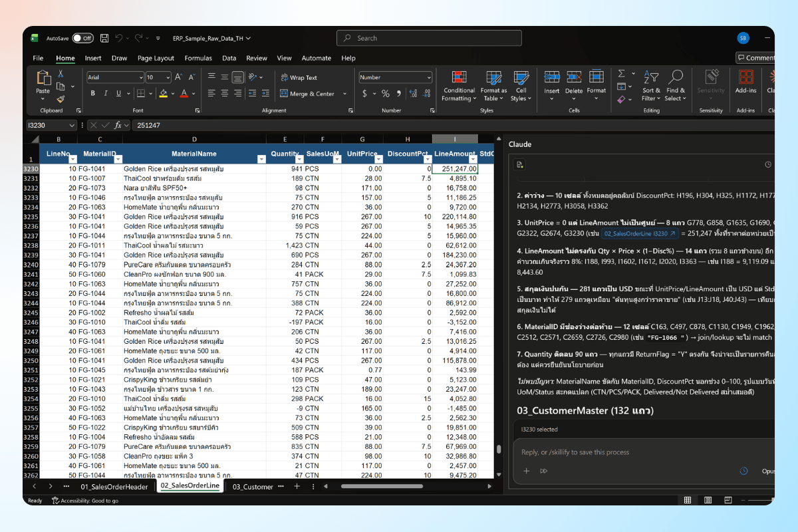Open the Comments button

point(756,58)
